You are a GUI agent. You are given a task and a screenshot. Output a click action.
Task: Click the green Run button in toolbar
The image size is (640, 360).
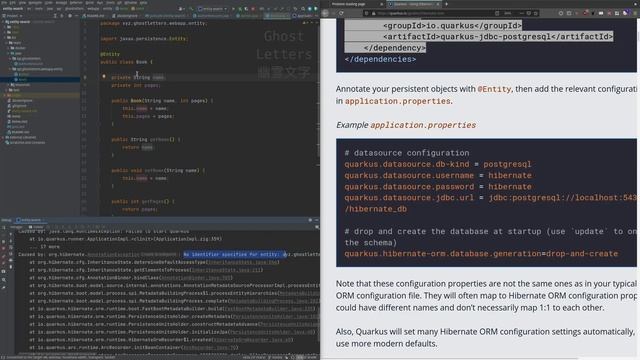233,9
